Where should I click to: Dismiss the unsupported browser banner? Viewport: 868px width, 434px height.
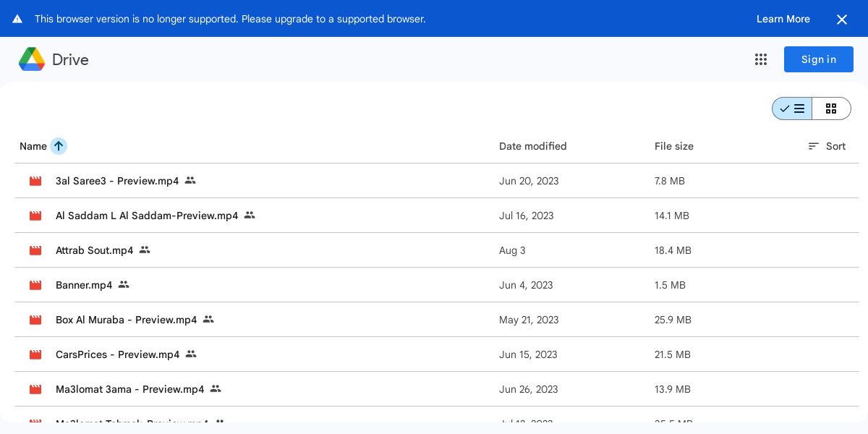click(842, 20)
